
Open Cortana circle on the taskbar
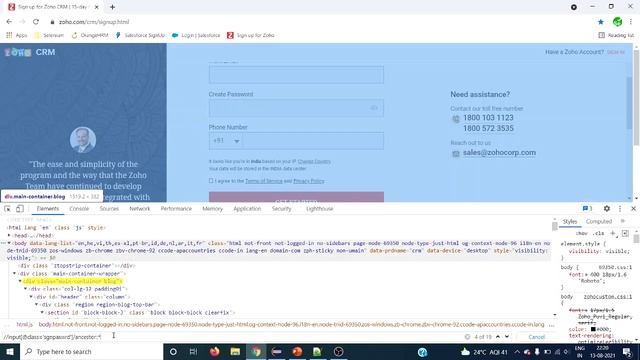[173, 351]
